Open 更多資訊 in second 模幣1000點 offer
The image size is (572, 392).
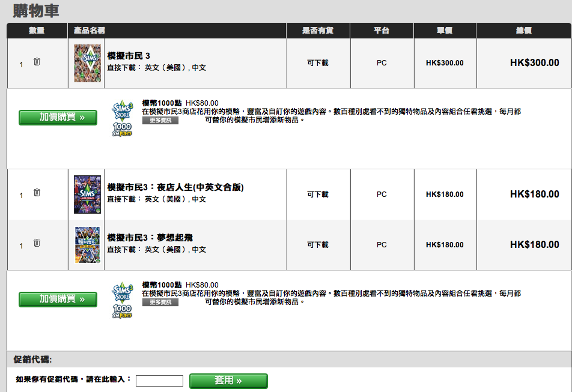(160, 303)
